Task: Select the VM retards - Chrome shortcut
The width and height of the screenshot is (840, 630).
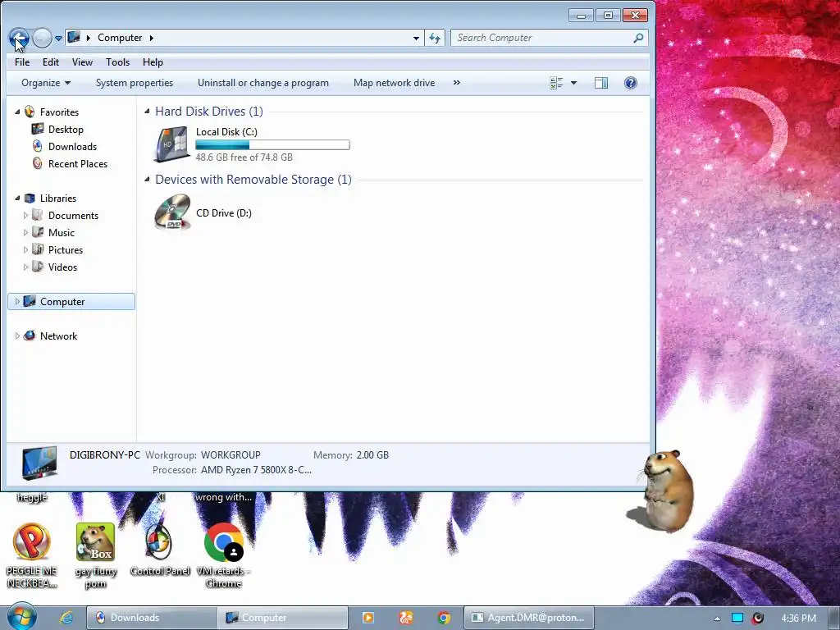Action: (223, 555)
